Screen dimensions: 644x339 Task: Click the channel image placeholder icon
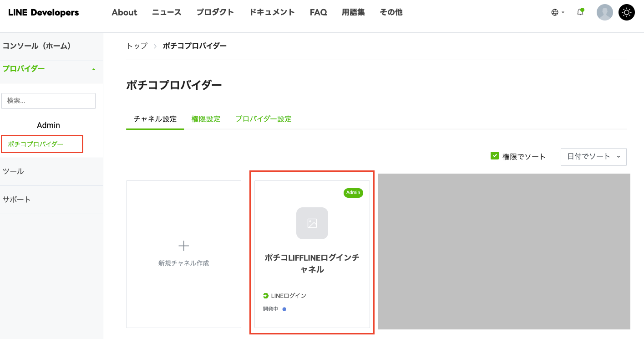pos(312,223)
